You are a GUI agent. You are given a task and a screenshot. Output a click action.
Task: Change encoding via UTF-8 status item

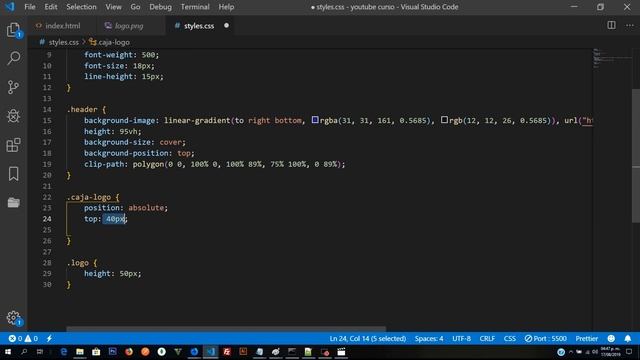point(461,338)
